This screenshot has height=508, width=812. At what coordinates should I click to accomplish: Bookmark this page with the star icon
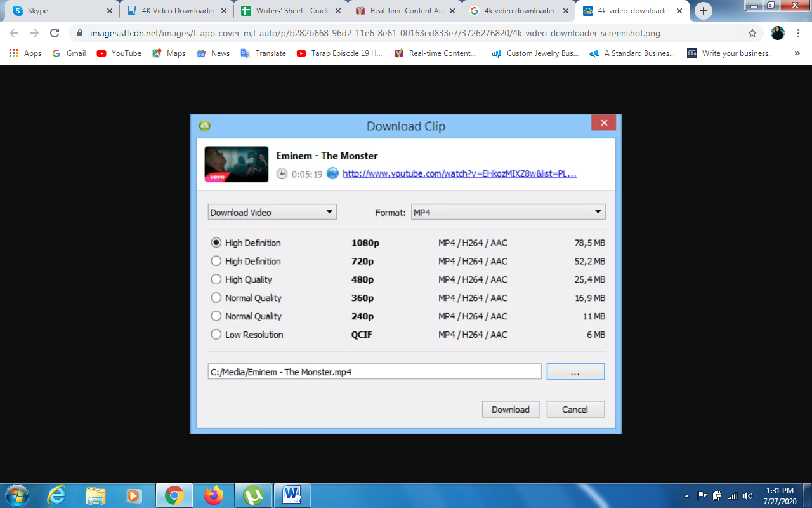[x=752, y=33]
